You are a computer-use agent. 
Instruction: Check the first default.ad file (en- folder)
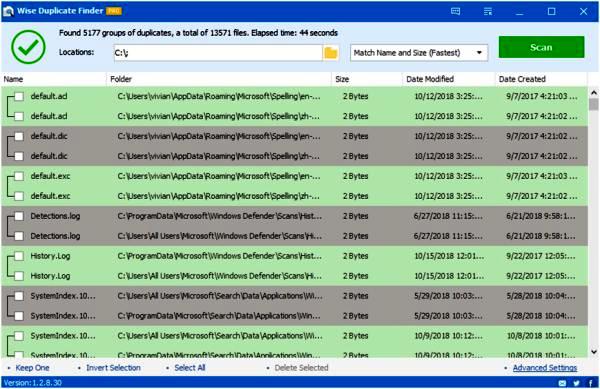(19, 96)
